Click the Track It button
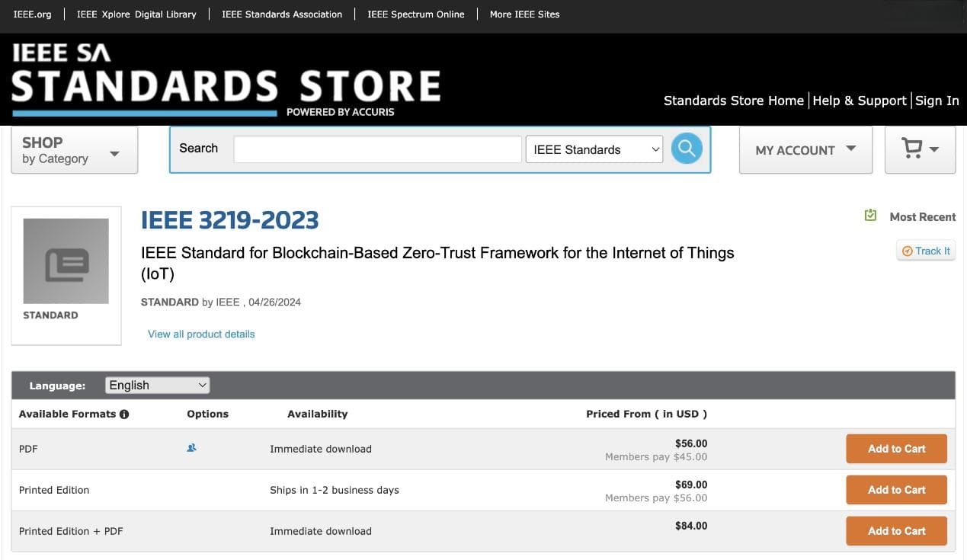Screen dimensions: 967x560 [926, 251]
